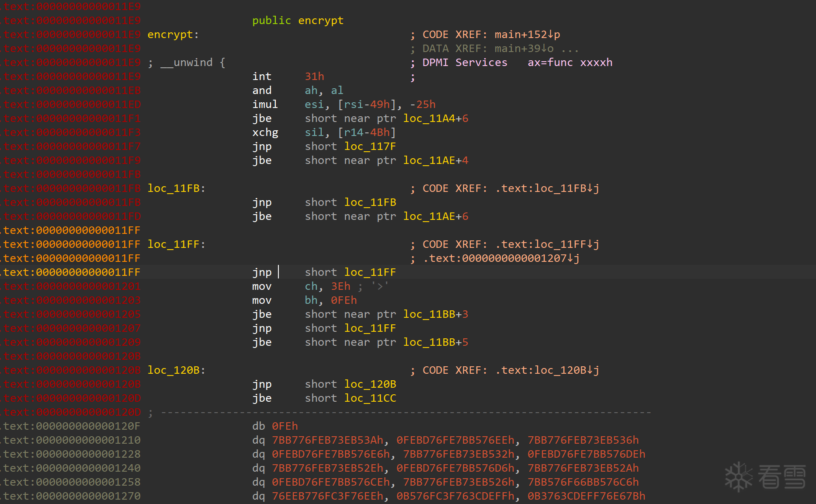Follow the CODE XREF "main+152↓p" reference
Screen dimensions: 816x504
point(527,35)
